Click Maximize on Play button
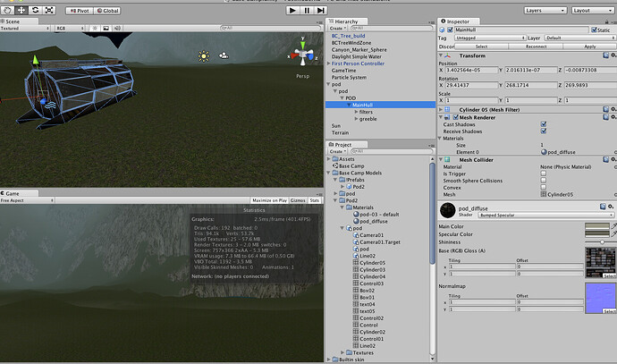The image size is (617, 364). click(269, 200)
